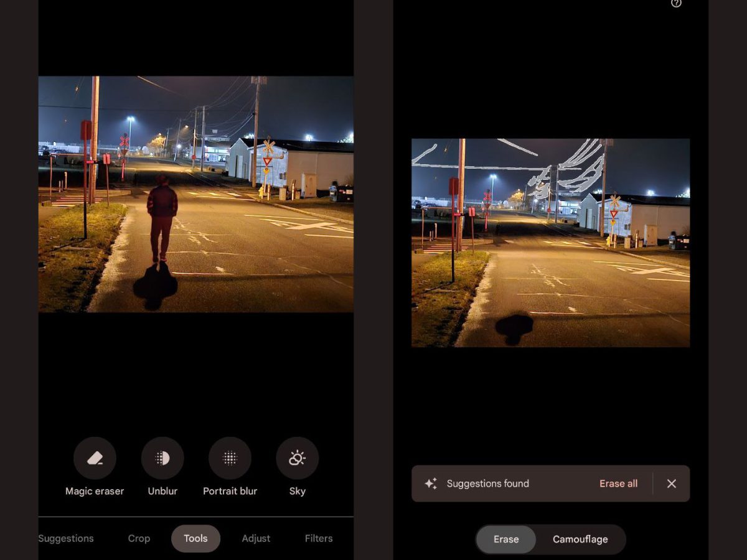Choose the Portrait blur tool

[x=230, y=459]
